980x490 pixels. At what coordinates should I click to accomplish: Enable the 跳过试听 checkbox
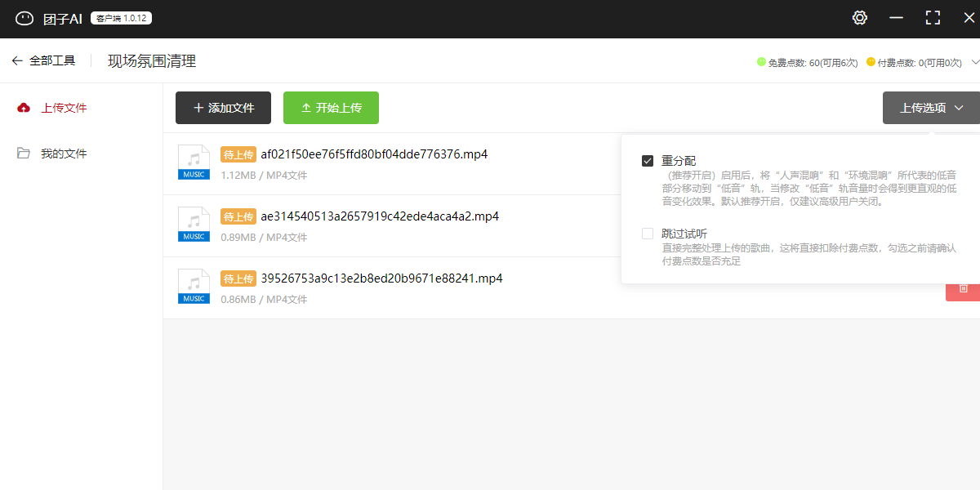tap(648, 234)
